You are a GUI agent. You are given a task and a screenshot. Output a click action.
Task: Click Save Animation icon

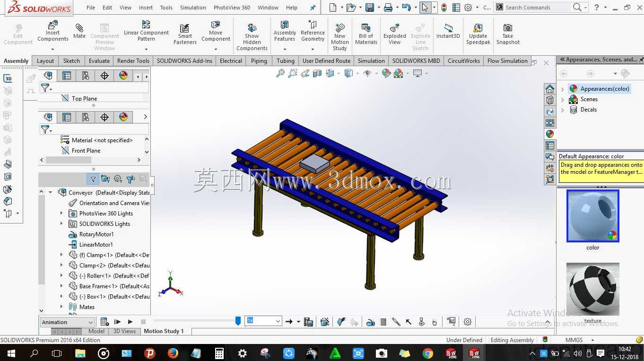[308, 322]
